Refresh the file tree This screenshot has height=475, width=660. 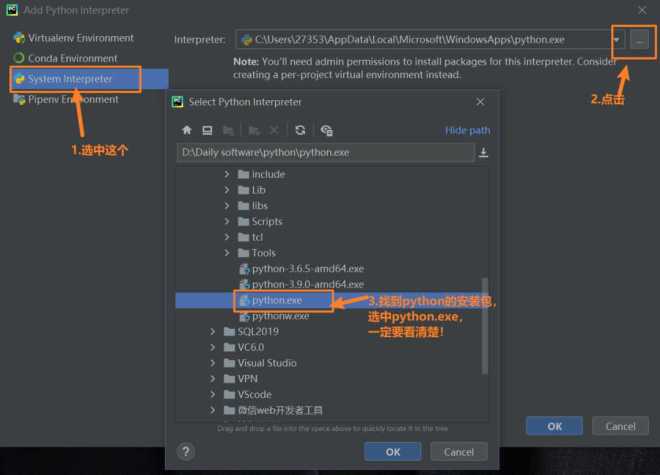coord(300,130)
